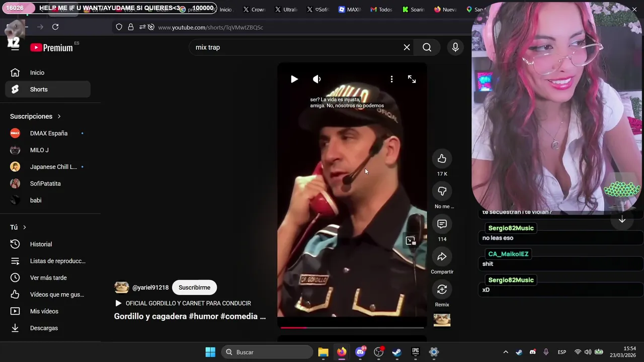Open Japanese Chill L... subscription
This screenshot has height=362, width=644.
click(x=48, y=167)
